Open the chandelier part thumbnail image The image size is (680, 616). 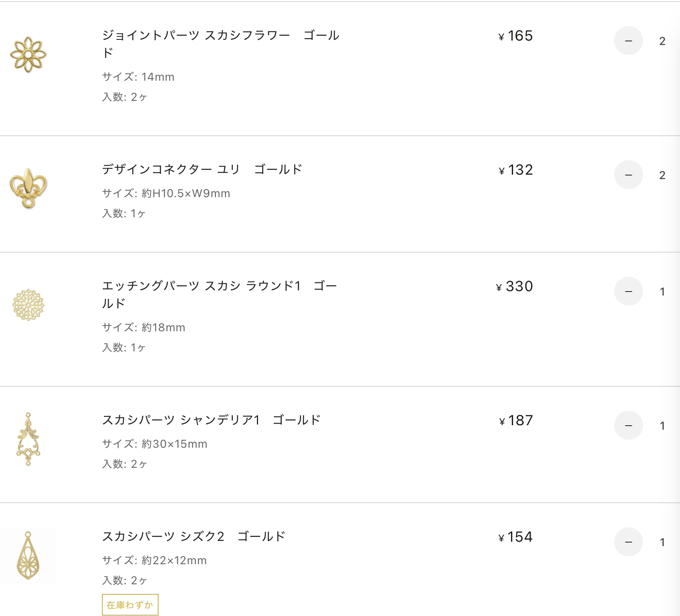point(28,439)
